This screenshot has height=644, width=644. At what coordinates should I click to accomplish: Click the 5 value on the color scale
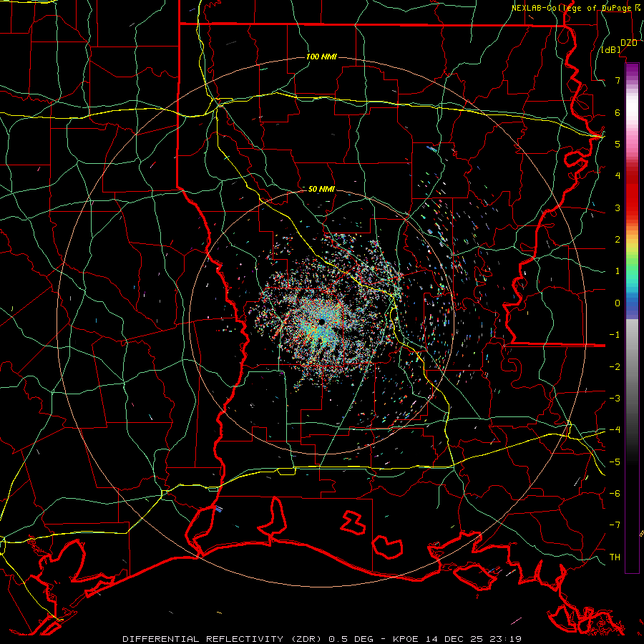pyautogui.click(x=618, y=144)
